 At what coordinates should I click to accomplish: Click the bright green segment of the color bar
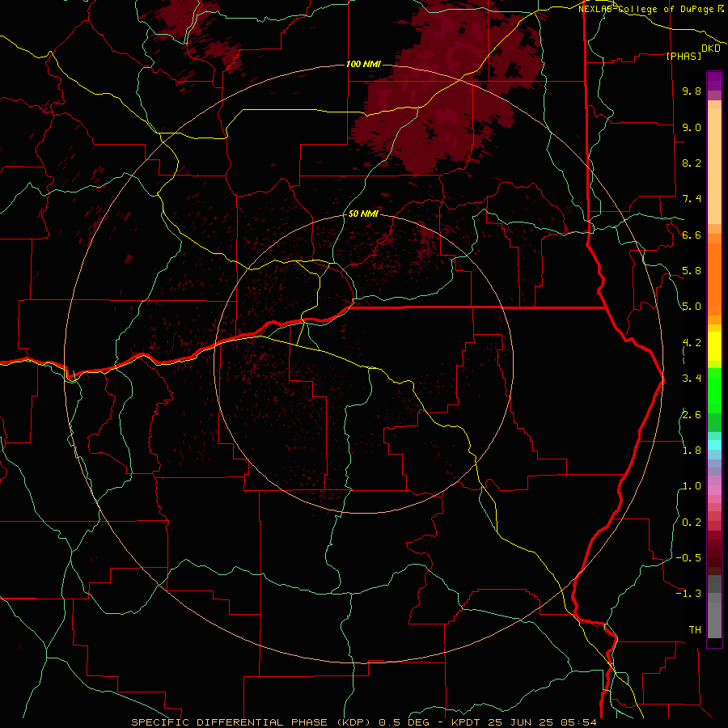pyautogui.click(x=714, y=391)
